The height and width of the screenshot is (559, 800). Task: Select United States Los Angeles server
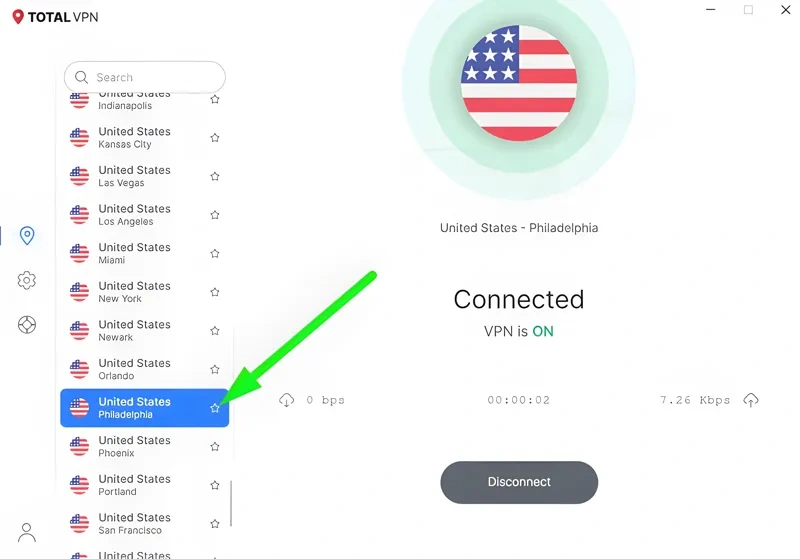144,215
